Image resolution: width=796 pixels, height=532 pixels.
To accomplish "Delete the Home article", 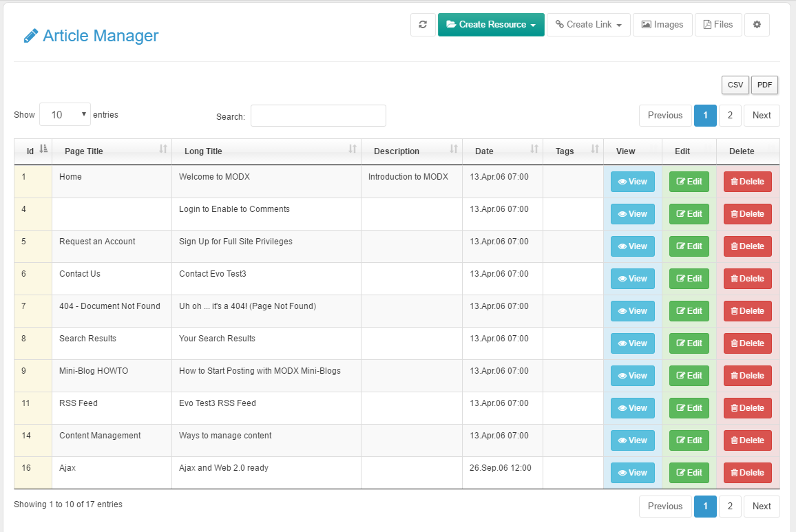I will (747, 182).
